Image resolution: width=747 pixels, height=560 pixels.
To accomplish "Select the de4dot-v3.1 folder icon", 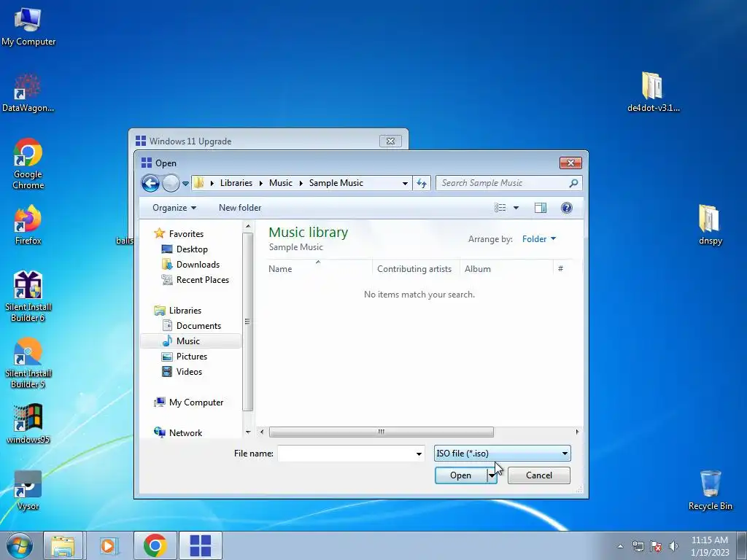I will click(x=653, y=92).
